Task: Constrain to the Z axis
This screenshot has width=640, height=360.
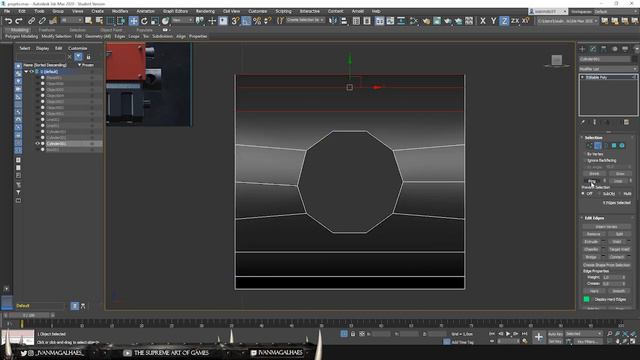Action: [x=504, y=20]
